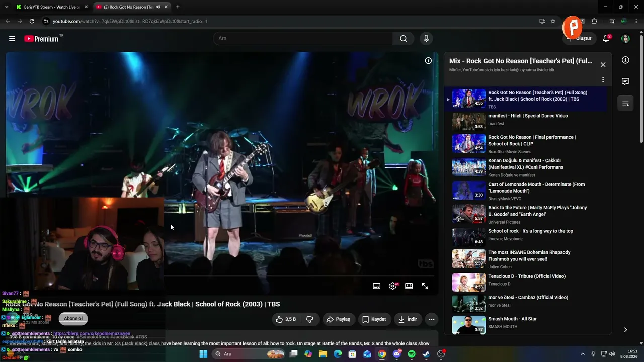The width and height of the screenshot is (644, 362).
Task: Close the BarisYTB Stream tab
Action: pyautogui.click(x=86, y=7)
